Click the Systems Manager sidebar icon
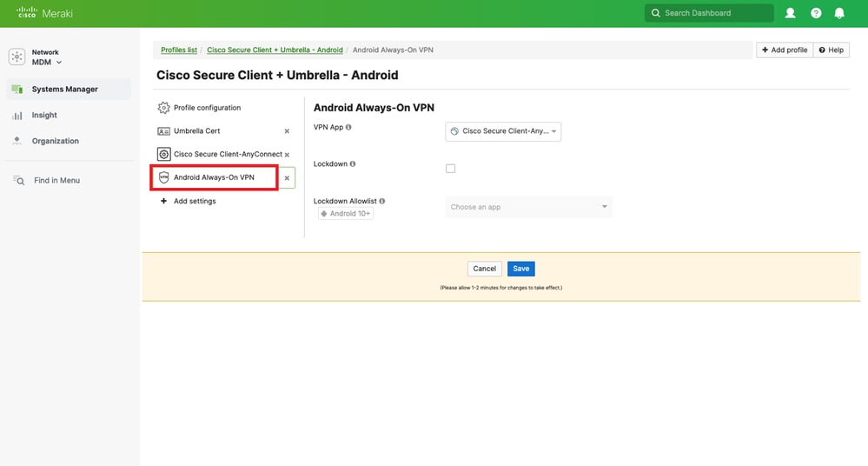The width and height of the screenshot is (868, 466). [17, 90]
